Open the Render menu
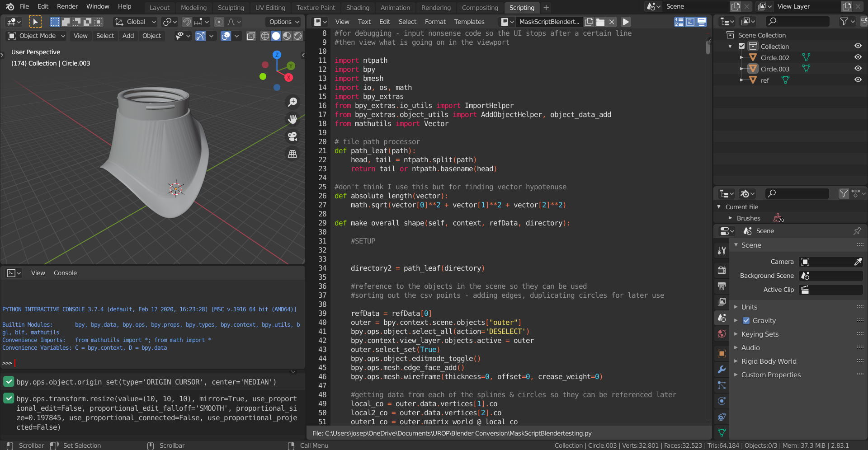 click(67, 7)
